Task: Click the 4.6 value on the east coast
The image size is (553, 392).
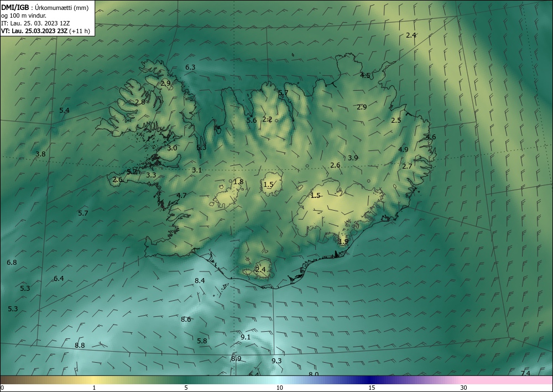Action: [x=431, y=137]
